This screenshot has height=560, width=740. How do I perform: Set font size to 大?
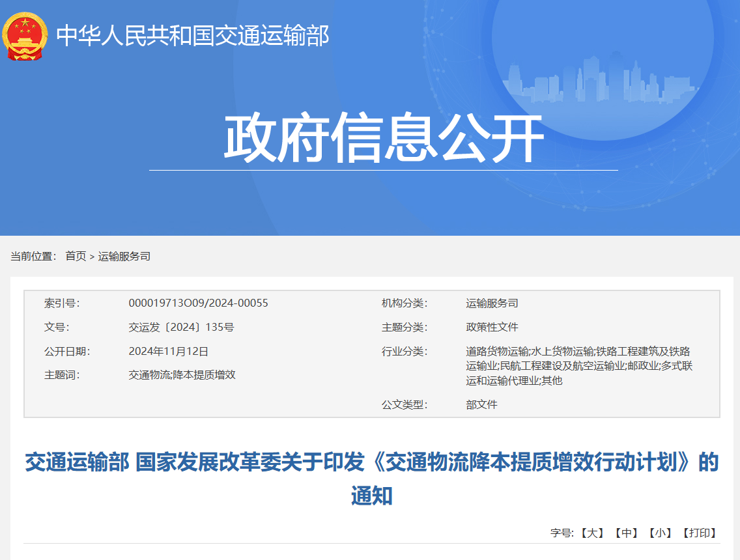coord(592,533)
